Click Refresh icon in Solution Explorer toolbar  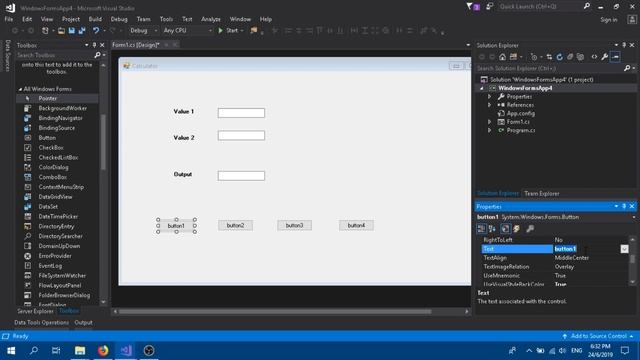coord(560,57)
